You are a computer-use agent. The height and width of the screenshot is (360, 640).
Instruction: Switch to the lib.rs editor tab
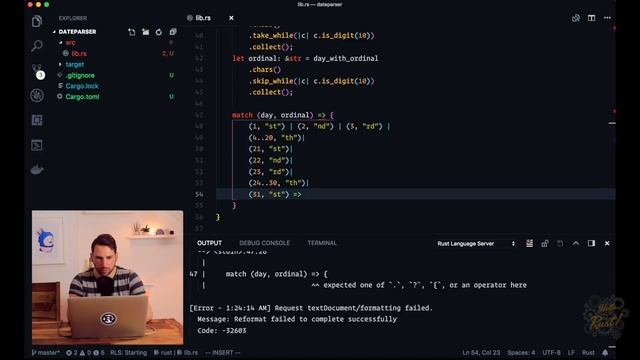(203, 18)
